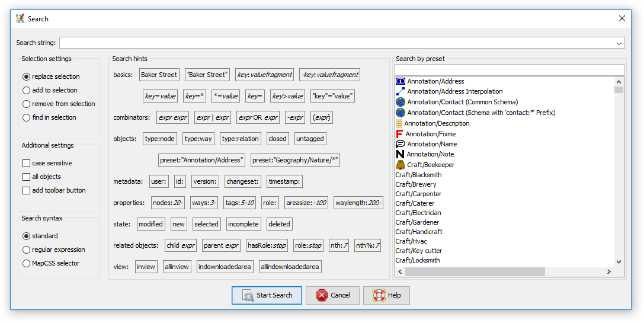Click the Search by preset filter field
Viewport: 644px width, 323px height.
point(510,70)
